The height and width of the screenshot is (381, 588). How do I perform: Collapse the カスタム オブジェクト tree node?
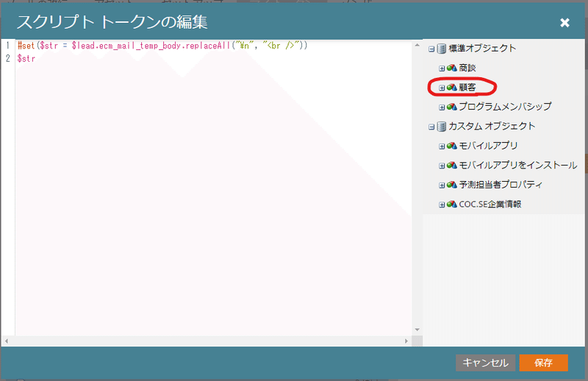[x=431, y=127]
